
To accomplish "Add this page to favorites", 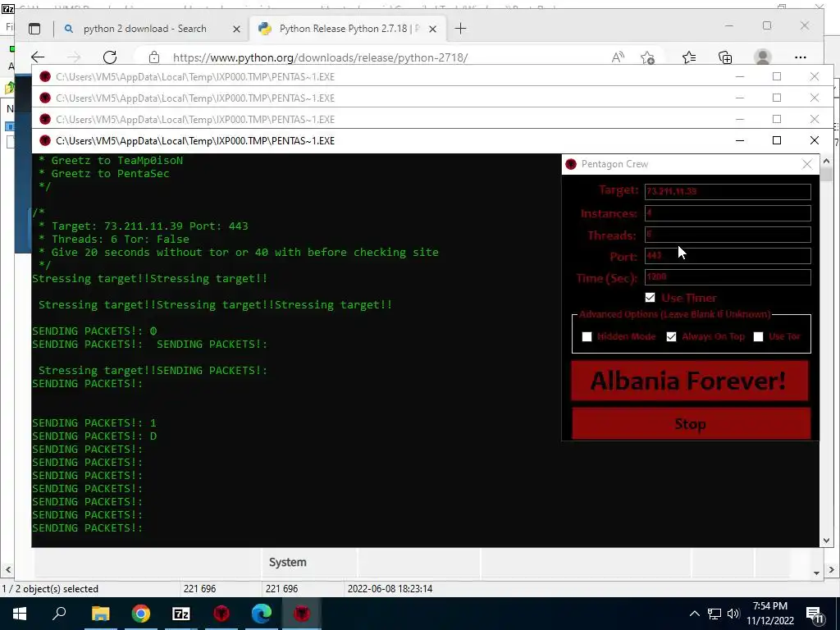I will click(648, 57).
